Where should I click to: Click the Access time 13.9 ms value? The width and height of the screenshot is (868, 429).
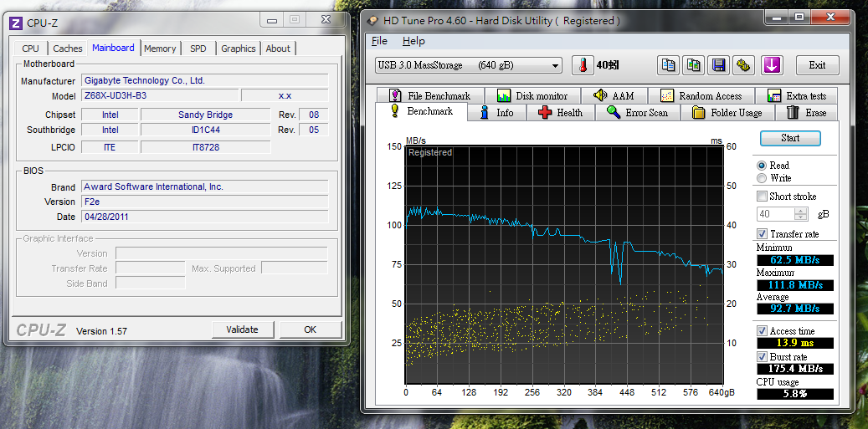click(795, 344)
